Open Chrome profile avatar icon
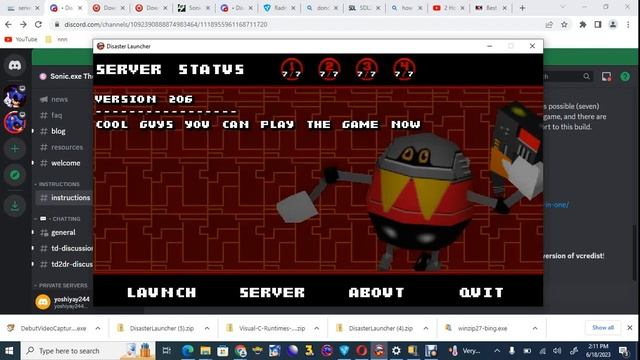The image size is (640, 360). (x=613, y=24)
